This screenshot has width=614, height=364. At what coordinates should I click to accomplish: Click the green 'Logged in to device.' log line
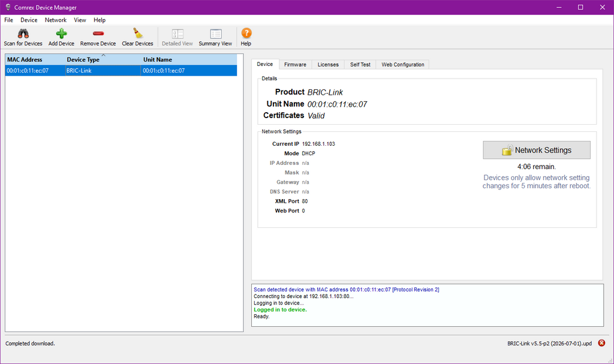[281, 309]
